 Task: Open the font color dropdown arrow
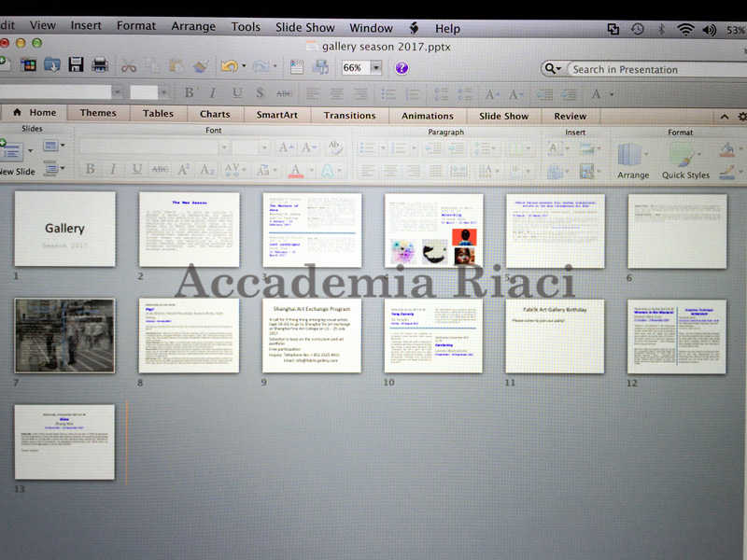coord(312,171)
